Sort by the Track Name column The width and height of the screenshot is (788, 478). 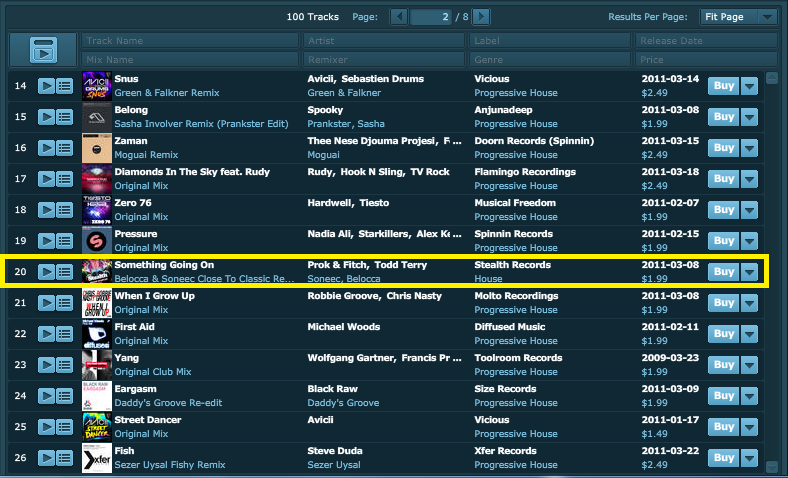(190, 41)
